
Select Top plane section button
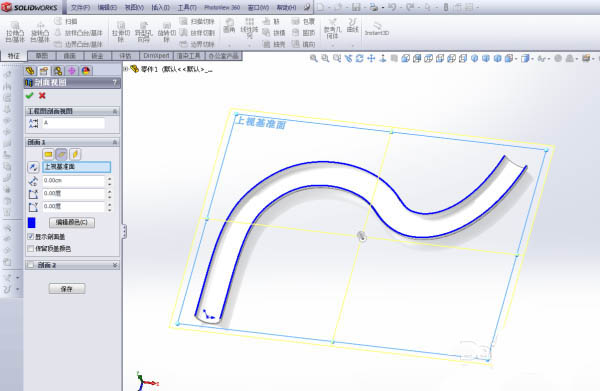pos(61,154)
